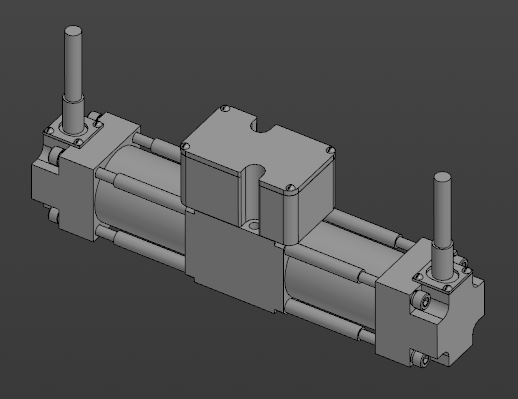Select the tall vertical rod on left end
Screen dimensions: 518x399
[73, 63]
